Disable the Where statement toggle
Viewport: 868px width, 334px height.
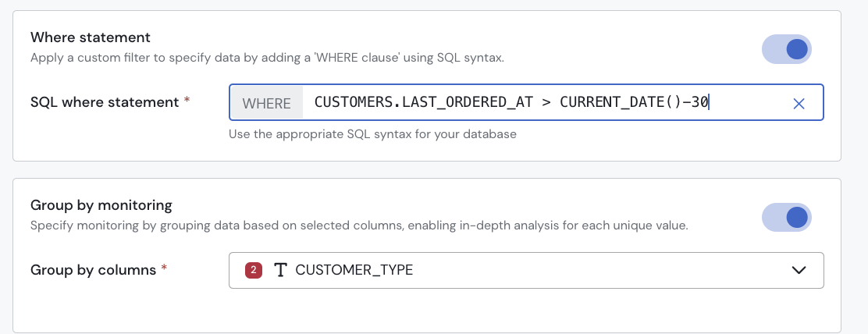[787, 49]
